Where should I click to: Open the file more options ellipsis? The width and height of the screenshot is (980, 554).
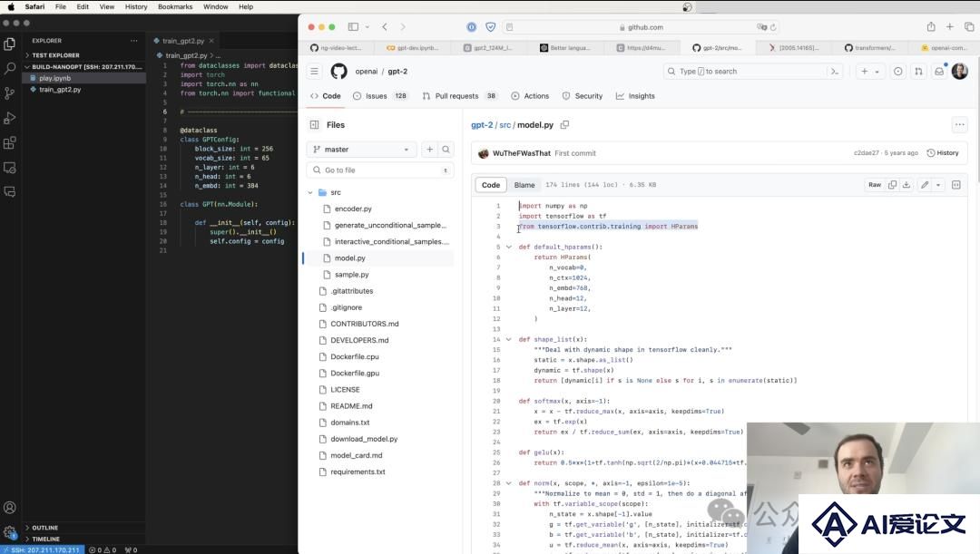(959, 125)
